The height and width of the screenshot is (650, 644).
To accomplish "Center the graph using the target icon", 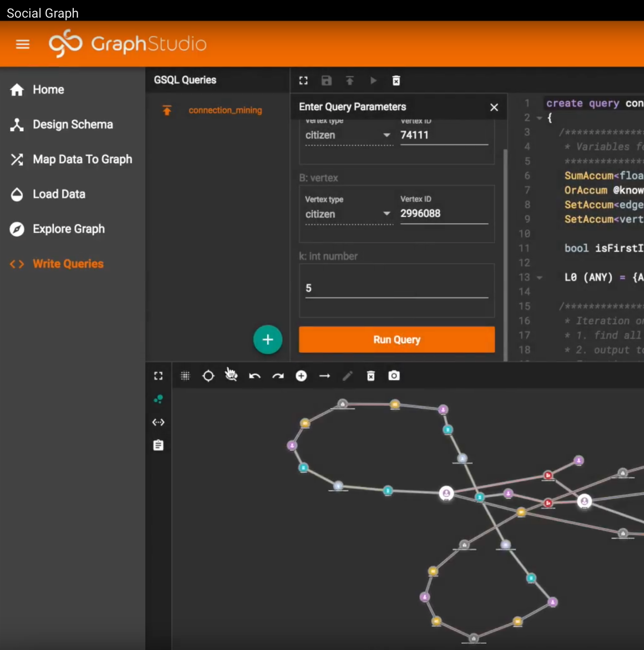I will (208, 376).
